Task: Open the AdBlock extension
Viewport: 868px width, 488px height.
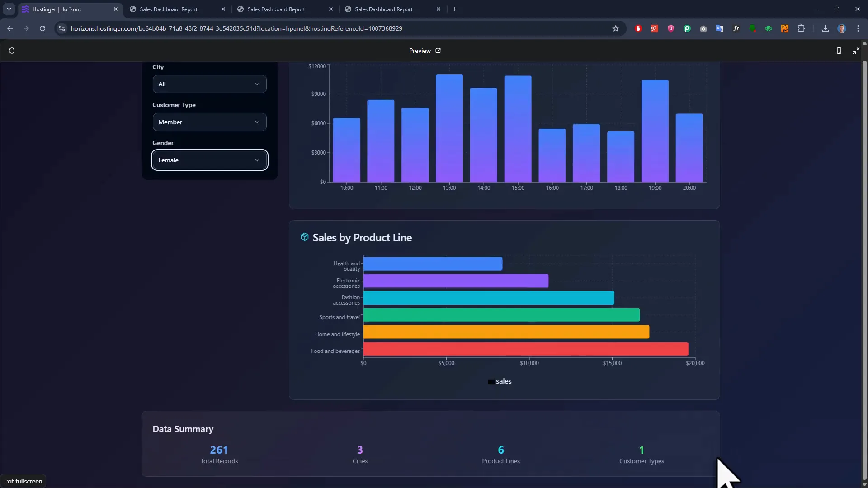Action: 638,28
